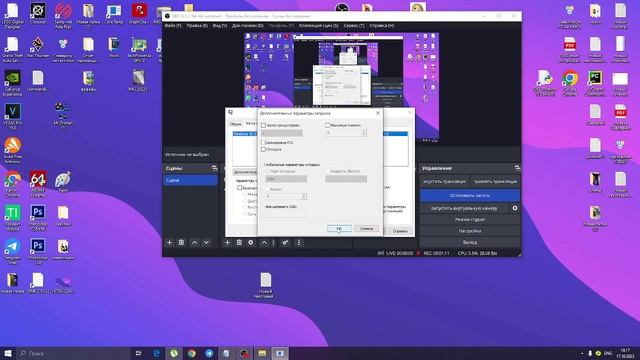Click Отмена in boot options dialog
The height and width of the screenshot is (360, 640).
[366, 229]
